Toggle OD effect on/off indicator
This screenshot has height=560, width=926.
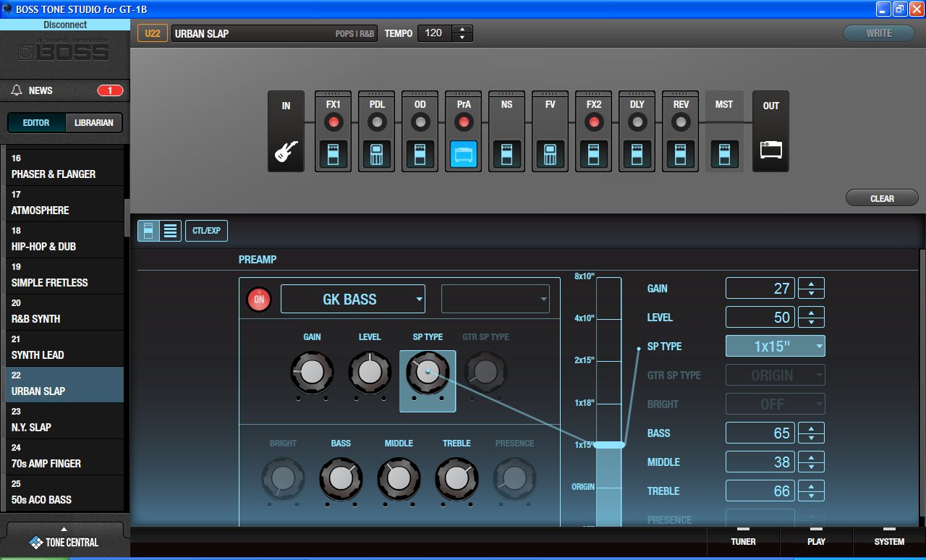(x=420, y=122)
